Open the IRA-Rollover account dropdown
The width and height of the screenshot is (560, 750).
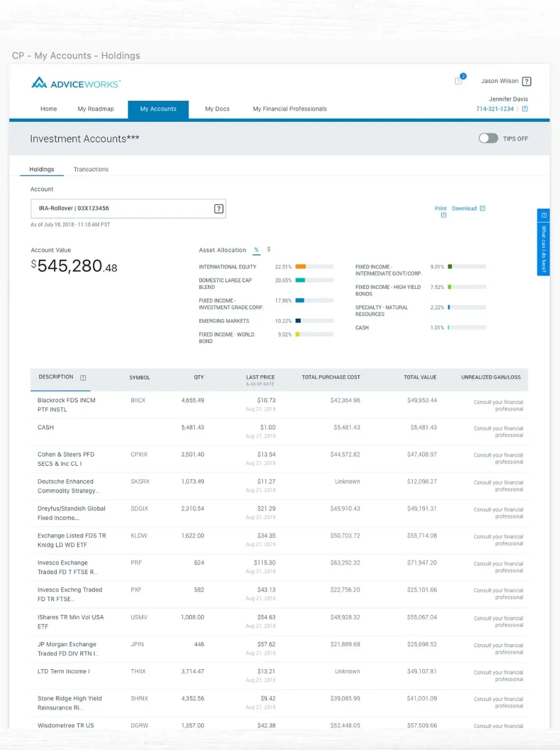click(128, 209)
